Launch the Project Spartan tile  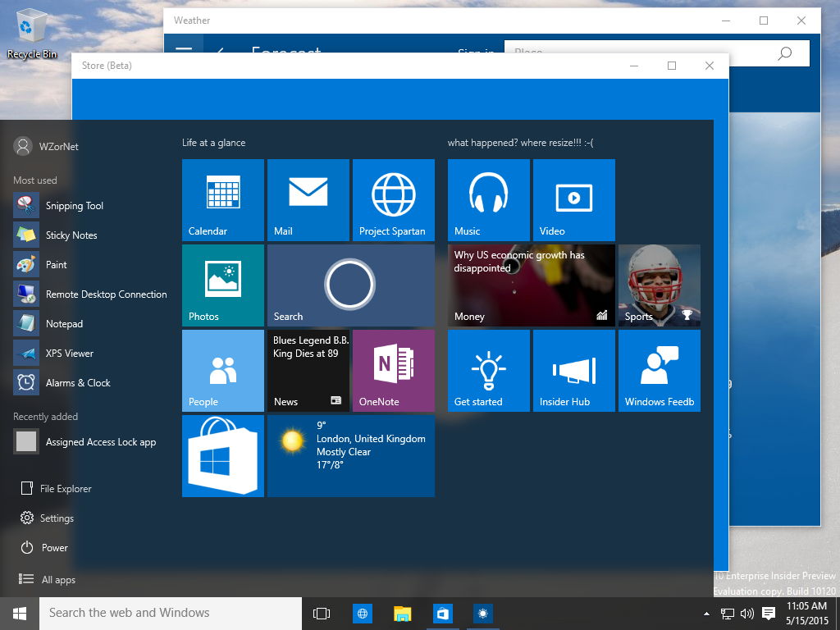click(x=393, y=200)
